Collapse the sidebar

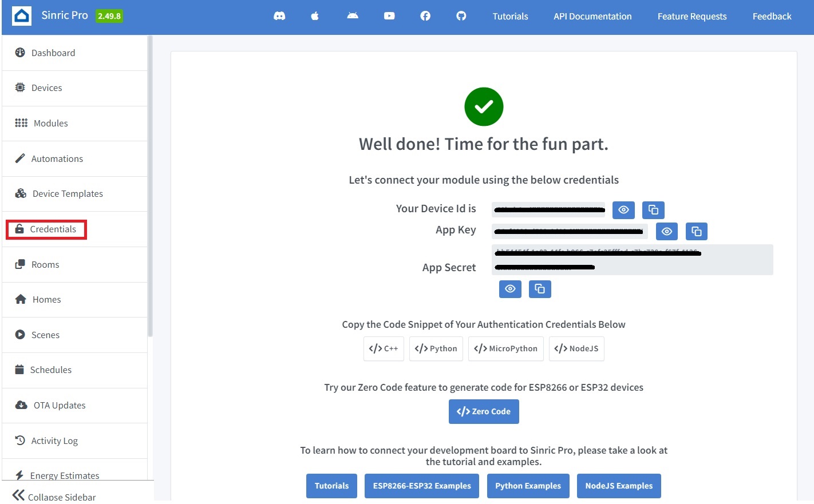pyautogui.click(x=54, y=496)
